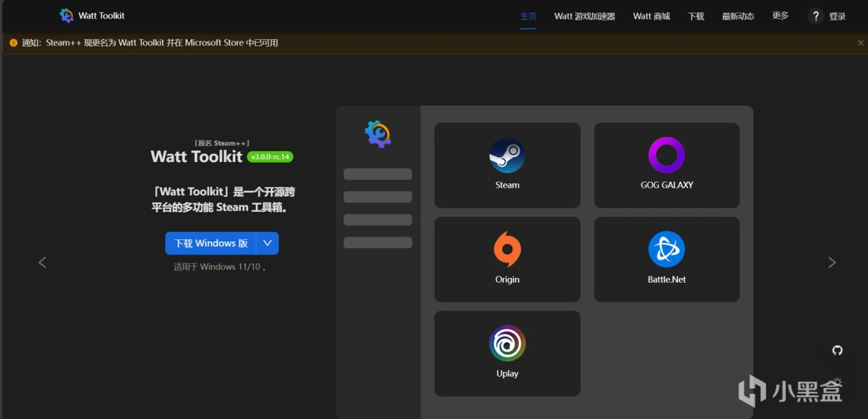The height and width of the screenshot is (419, 868).
Task: Click the 下载 Windows 版 button
Action: click(x=211, y=243)
